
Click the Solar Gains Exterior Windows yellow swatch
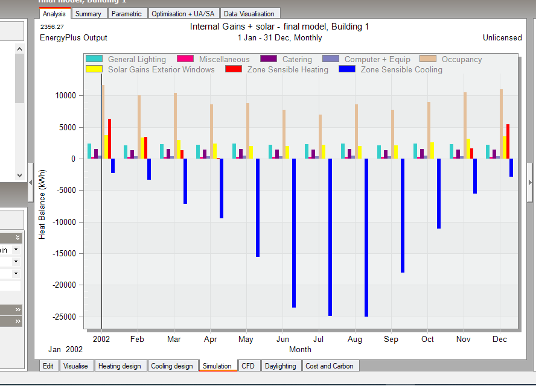(94, 69)
